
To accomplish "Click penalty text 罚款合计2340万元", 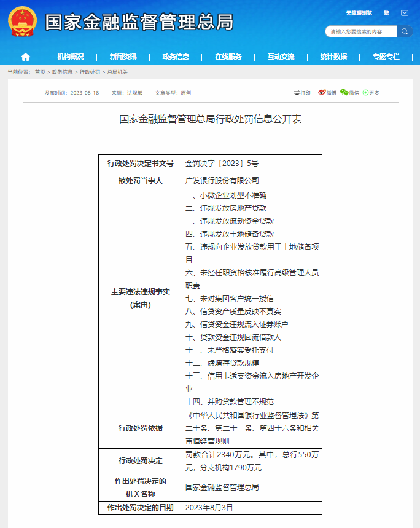I will [218, 455].
